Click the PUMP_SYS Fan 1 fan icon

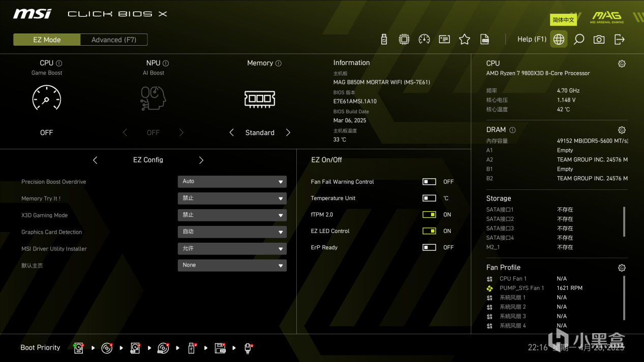(489, 288)
